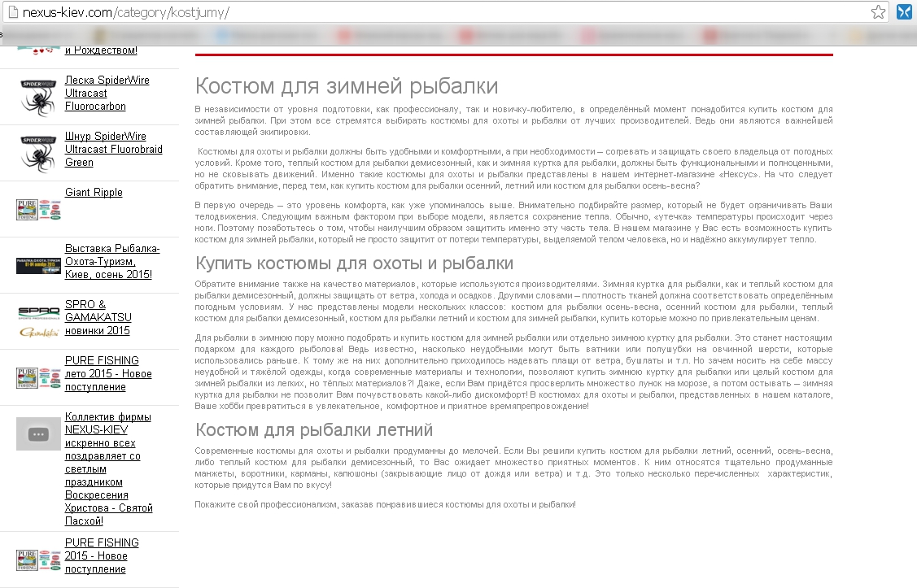Open PURE FISHING лето 2015 - Новое поступление link
The width and height of the screenshot is (917, 588).
(108, 373)
